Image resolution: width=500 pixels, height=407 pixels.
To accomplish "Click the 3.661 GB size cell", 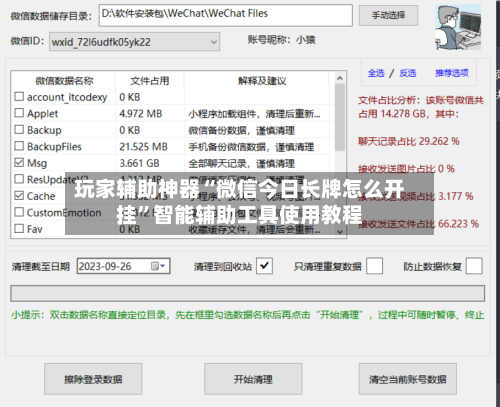I will click(x=139, y=163).
